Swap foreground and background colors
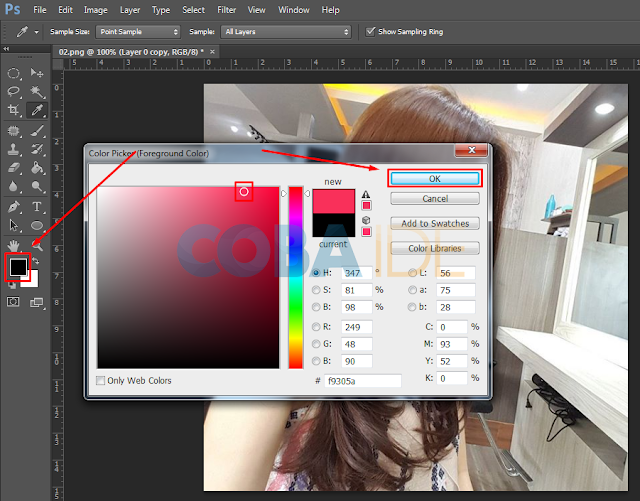Image resolution: width=640 pixels, height=501 pixels. pos(36,261)
